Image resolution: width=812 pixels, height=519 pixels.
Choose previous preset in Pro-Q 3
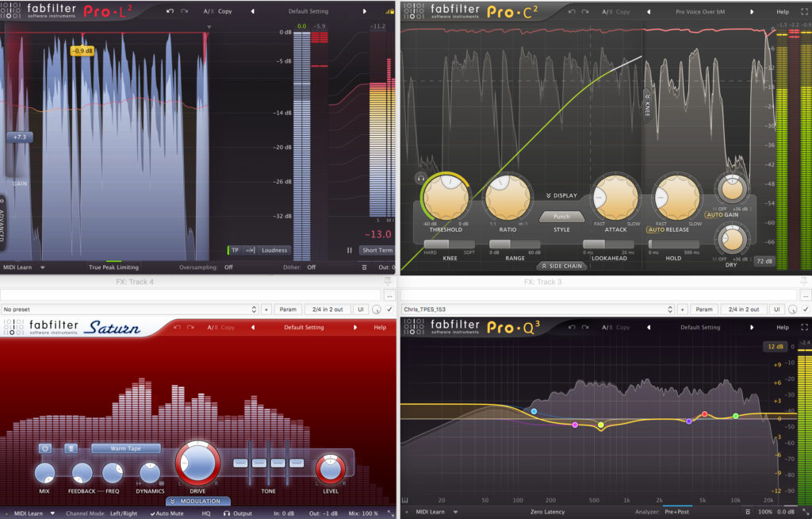(649, 327)
